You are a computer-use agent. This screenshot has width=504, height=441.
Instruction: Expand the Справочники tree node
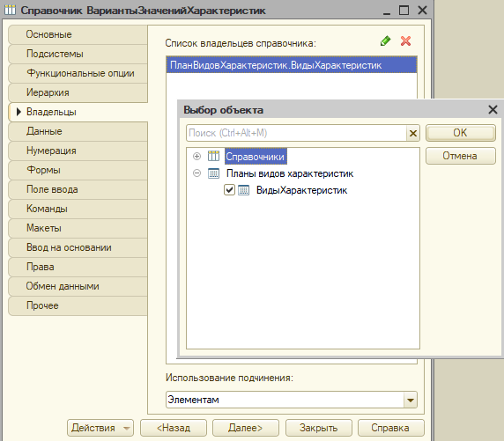coord(196,157)
